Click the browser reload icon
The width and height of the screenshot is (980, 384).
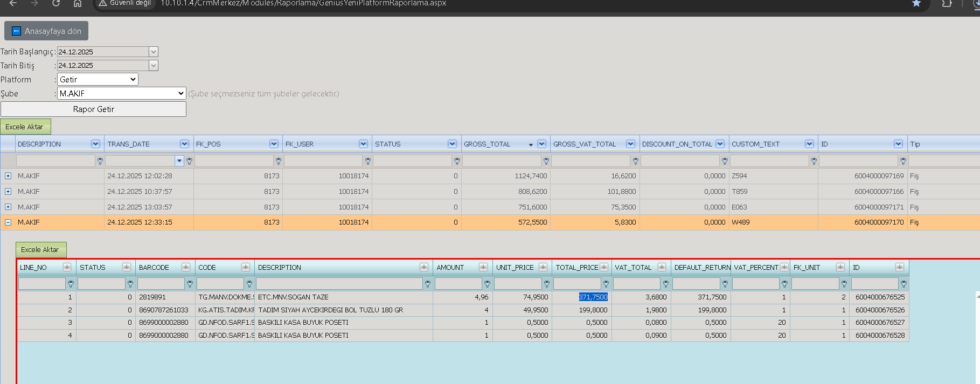tap(56, 3)
